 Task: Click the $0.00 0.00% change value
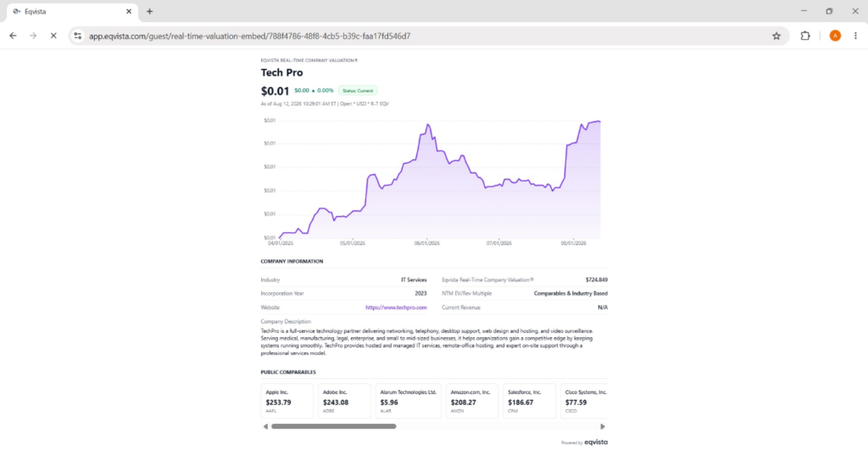(x=314, y=91)
